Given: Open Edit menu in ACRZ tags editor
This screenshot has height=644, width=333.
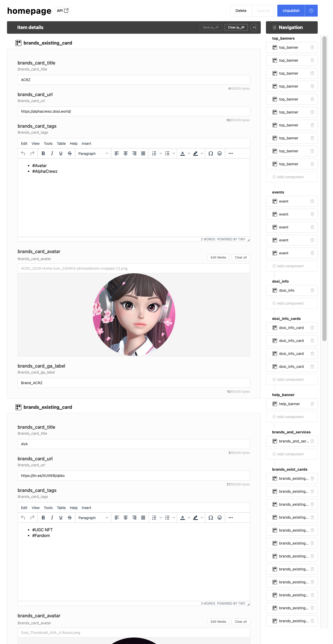Looking at the screenshot, I should click(x=24, y=144).
